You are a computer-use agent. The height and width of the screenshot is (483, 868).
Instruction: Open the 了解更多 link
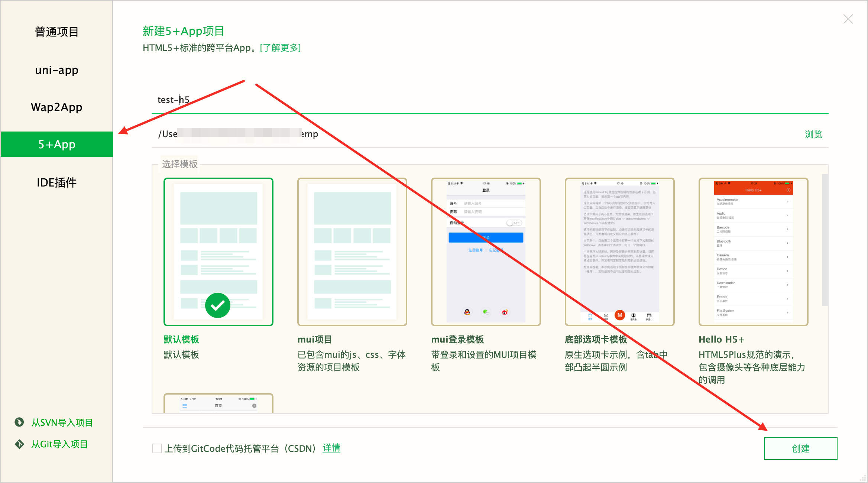[x=280, y=48]
